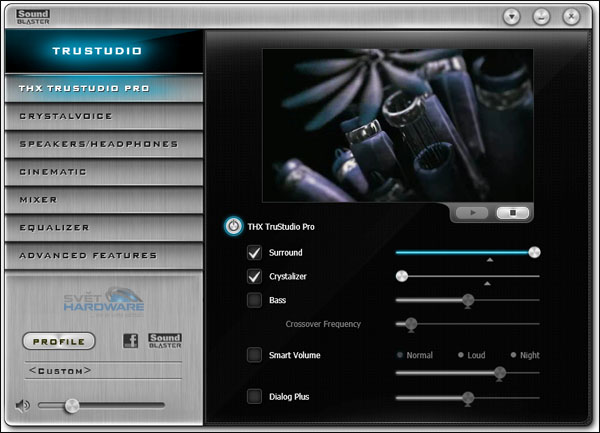
Task: Click the Surround slider default marker triangle
Action: (x=489, y=260)
